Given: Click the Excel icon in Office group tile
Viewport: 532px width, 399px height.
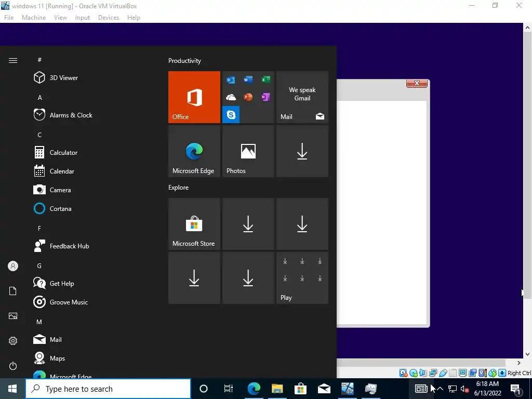Looking at the screenshot, I should pyautogui.click(x=265, y=79).
